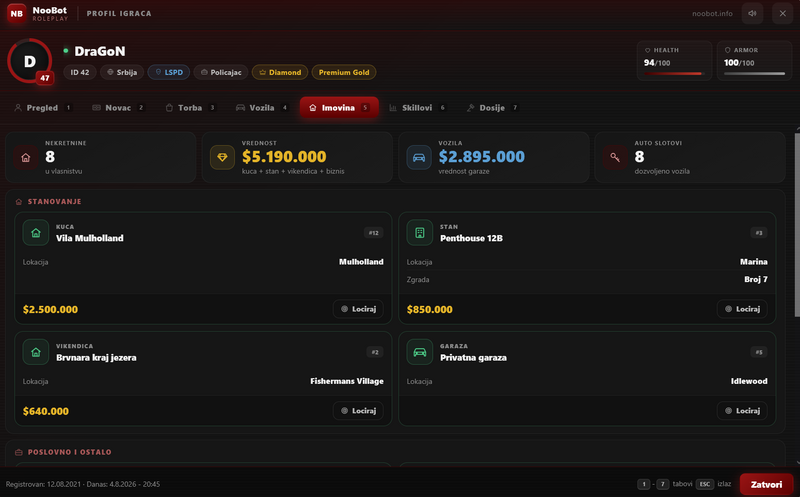
Task: Click the Health progress bar
Action: coord(674,73)
